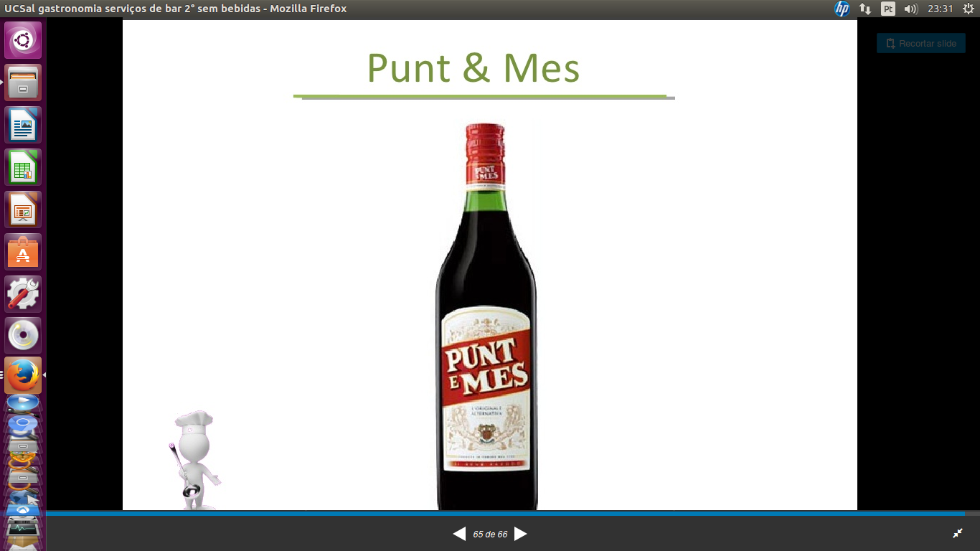Select the Firefox icon in launcher
Screen dimensions: 980x551
(23, 375)
